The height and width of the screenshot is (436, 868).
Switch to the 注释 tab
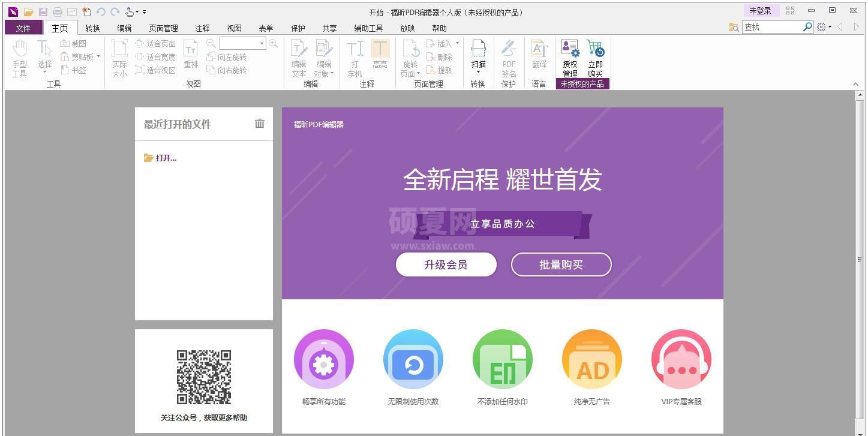[x=202, y=28]
